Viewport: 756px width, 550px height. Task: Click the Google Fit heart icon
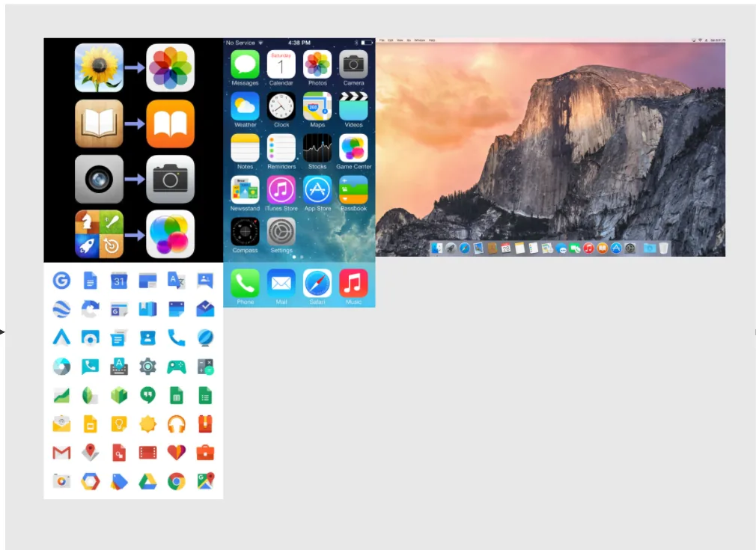tap(176, 452)
